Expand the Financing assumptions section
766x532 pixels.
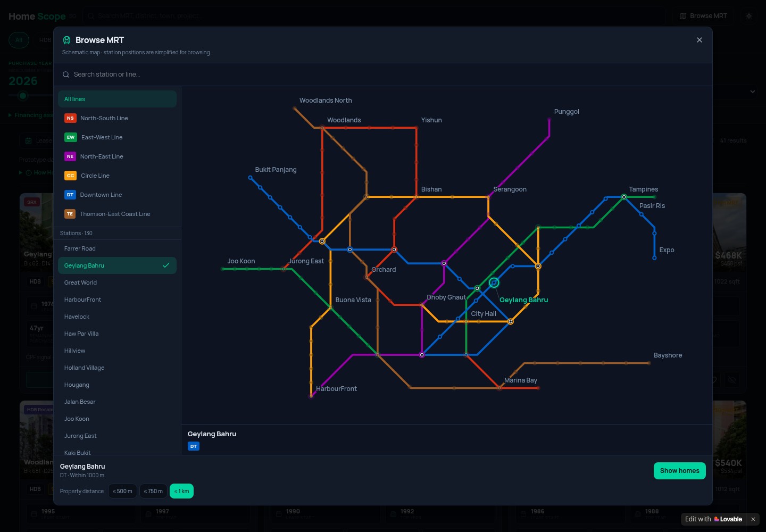click(31, 115)
